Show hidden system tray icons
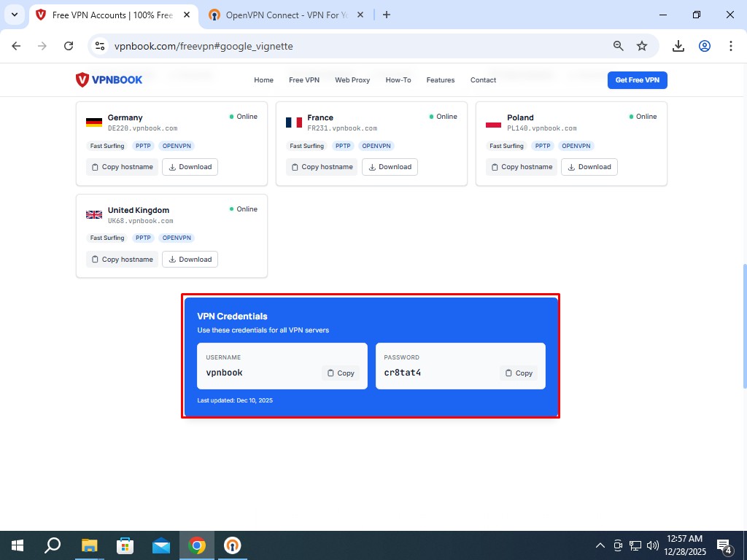 (600, 545)
